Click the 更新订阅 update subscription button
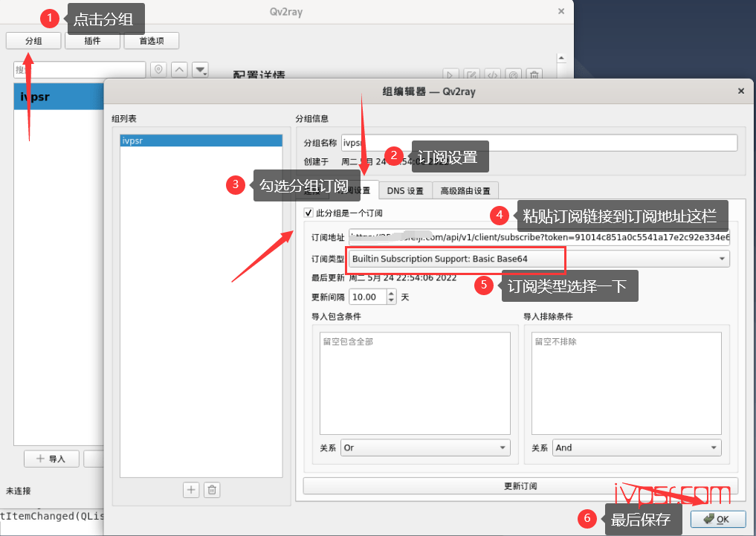This screenshot has width=756, height=536. (x=520, y=486)
